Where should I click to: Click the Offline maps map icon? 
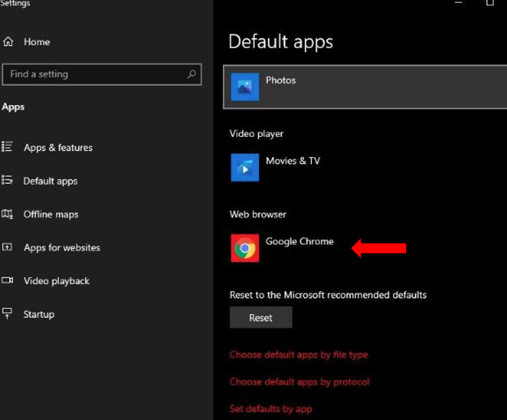click(7, 214)
